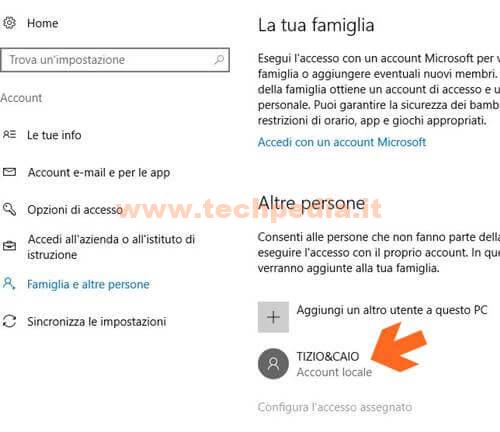Click the envelope icon for e-mail accounts

pos(9,172)
